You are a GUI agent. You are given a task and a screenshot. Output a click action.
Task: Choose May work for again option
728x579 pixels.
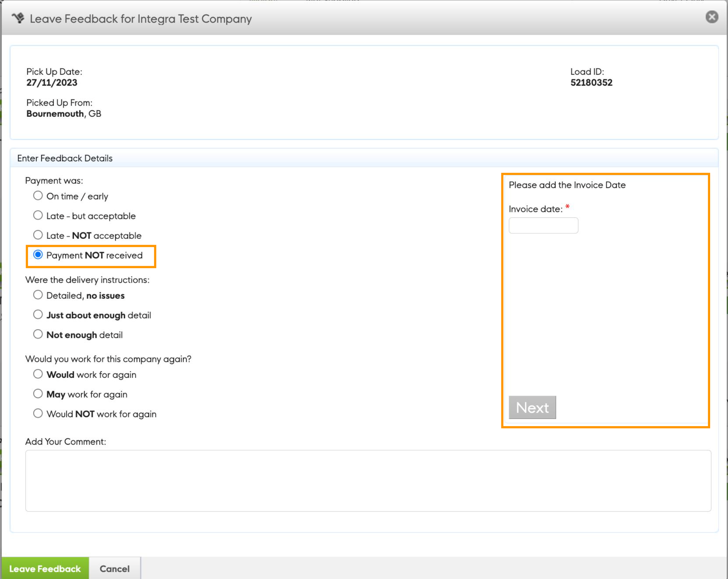tap(38, 394)
